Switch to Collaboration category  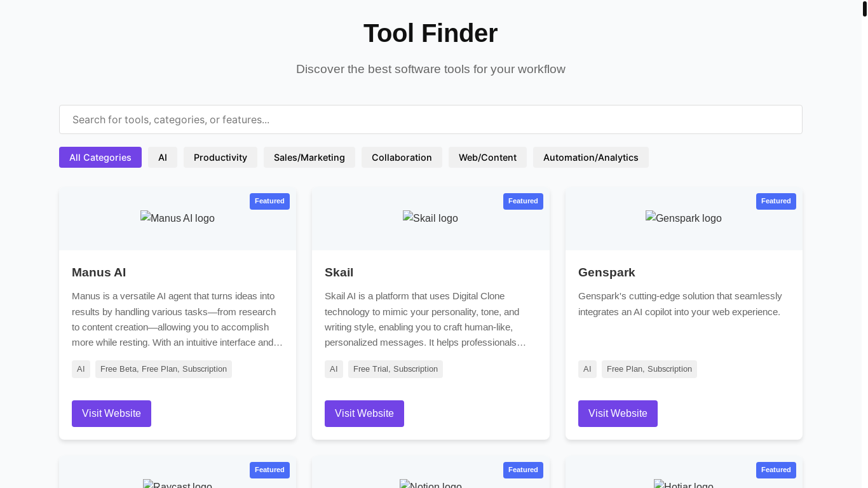tap(402, 158)
